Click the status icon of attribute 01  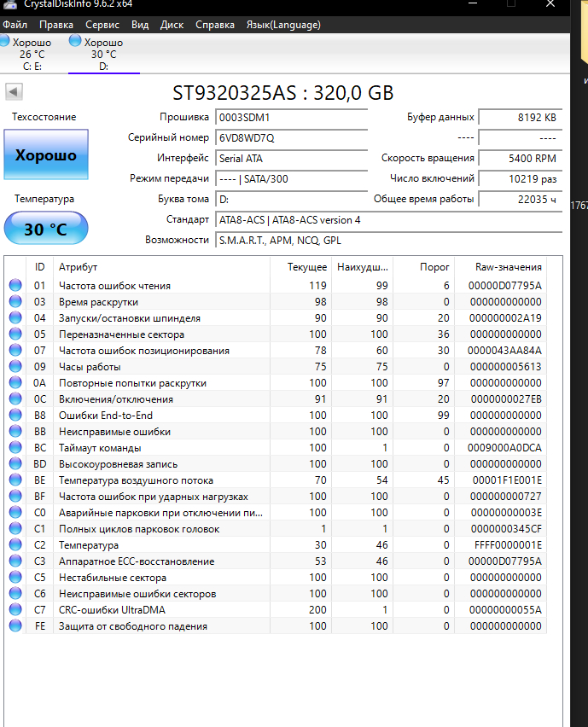[x=15, y=285]
